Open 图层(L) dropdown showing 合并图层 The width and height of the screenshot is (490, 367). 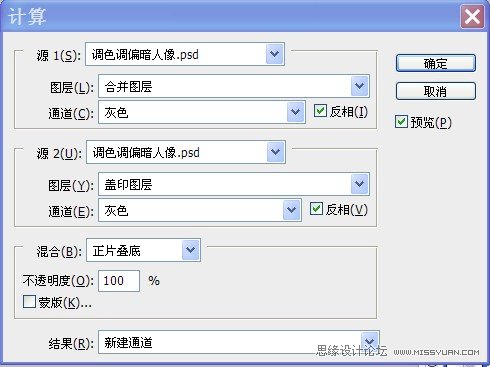[x=234, y=86]
